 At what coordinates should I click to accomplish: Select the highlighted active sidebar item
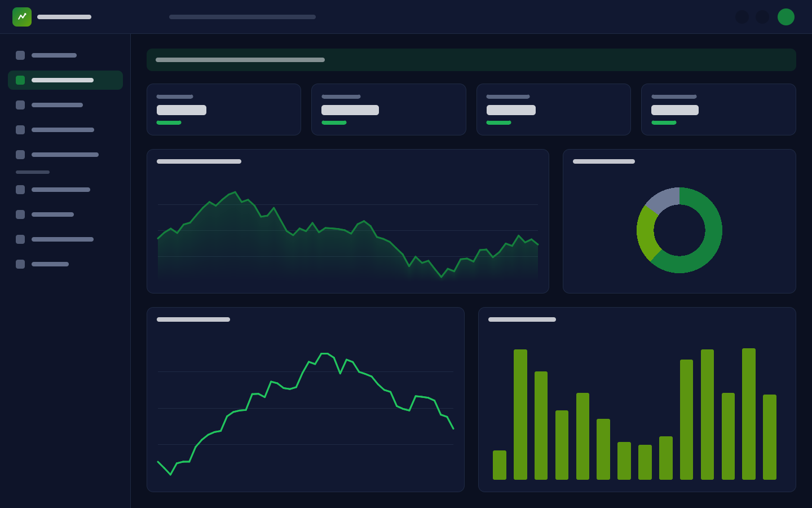65,80
